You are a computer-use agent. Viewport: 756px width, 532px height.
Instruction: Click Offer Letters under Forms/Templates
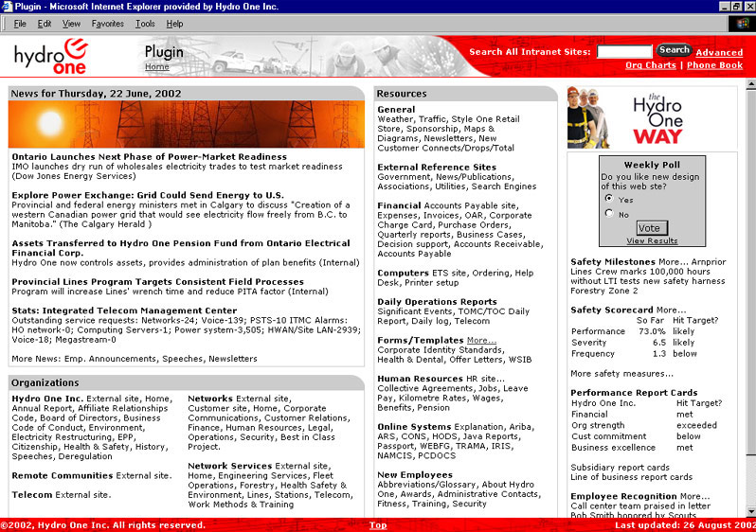477,360
